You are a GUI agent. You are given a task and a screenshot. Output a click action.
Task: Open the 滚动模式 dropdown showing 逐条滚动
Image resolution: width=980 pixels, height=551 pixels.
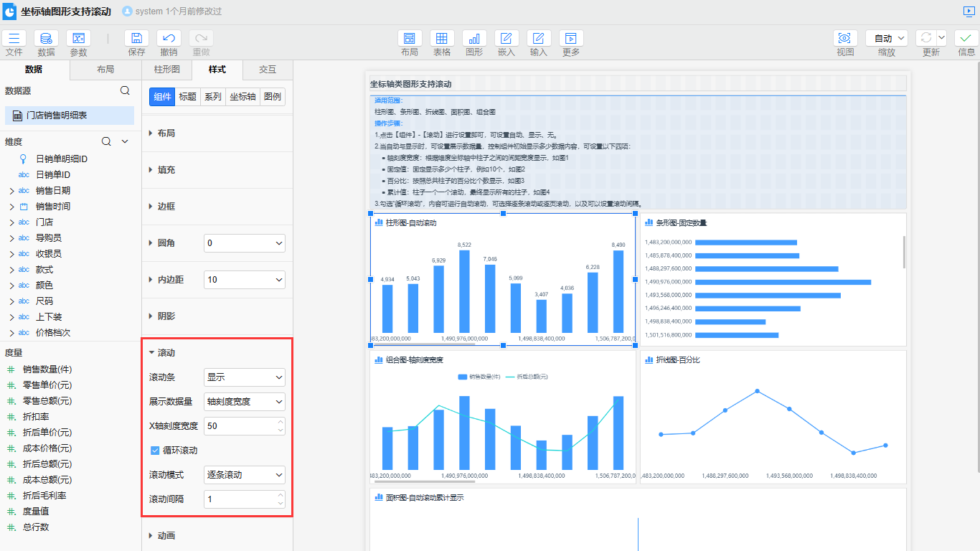tap(244, 475)
